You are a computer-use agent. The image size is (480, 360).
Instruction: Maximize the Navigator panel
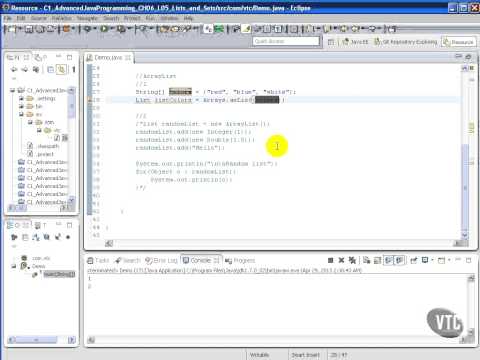[x=69, y=57]
